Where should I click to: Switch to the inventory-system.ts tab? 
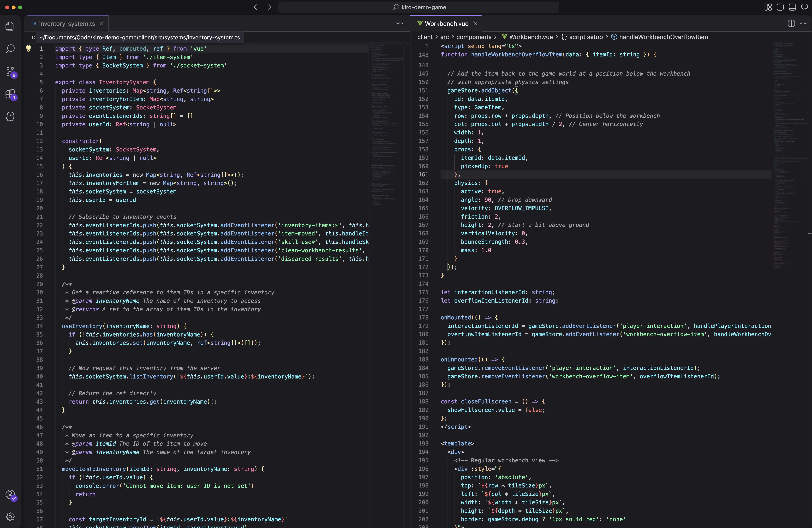pyautogui.click(x=66, y=23)
